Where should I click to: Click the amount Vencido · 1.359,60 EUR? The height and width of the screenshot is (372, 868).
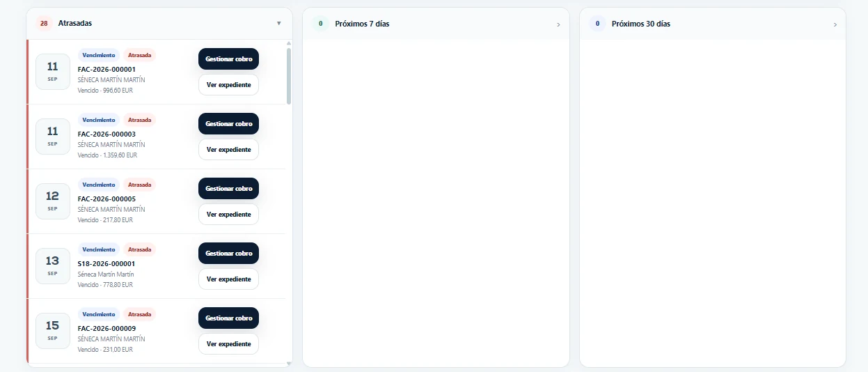point(107,155)
